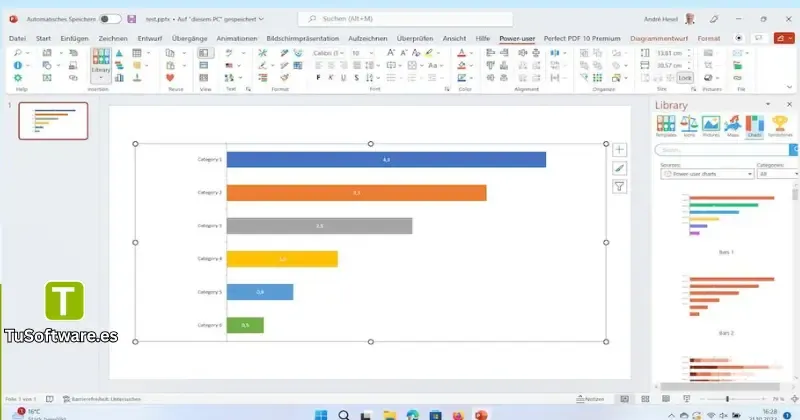Click the table icon in Insertion group
The width and height of the screenshot is (800, 420).
pyautogui.click(x=137, y=53)
